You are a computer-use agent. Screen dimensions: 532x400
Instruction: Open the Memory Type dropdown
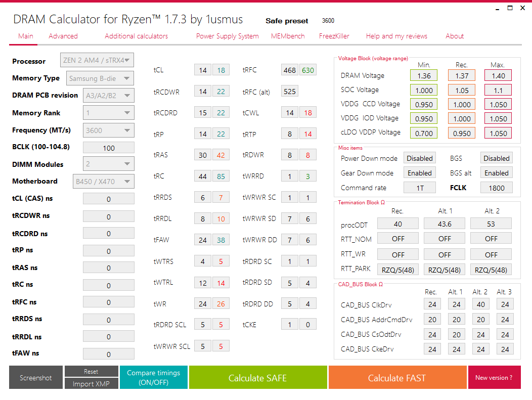tap(100, 78)
